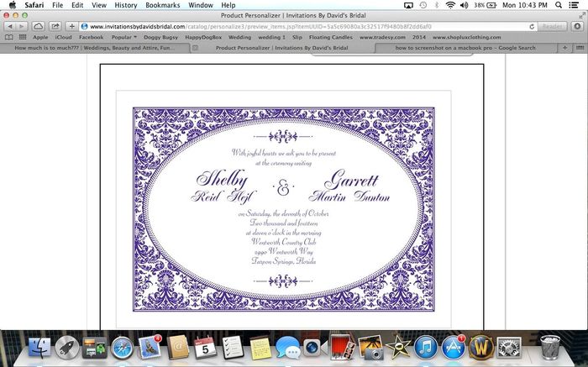Click the Reader button in the address bar
588x367 pixels.
pyautogui.click(x=552, y=27)
